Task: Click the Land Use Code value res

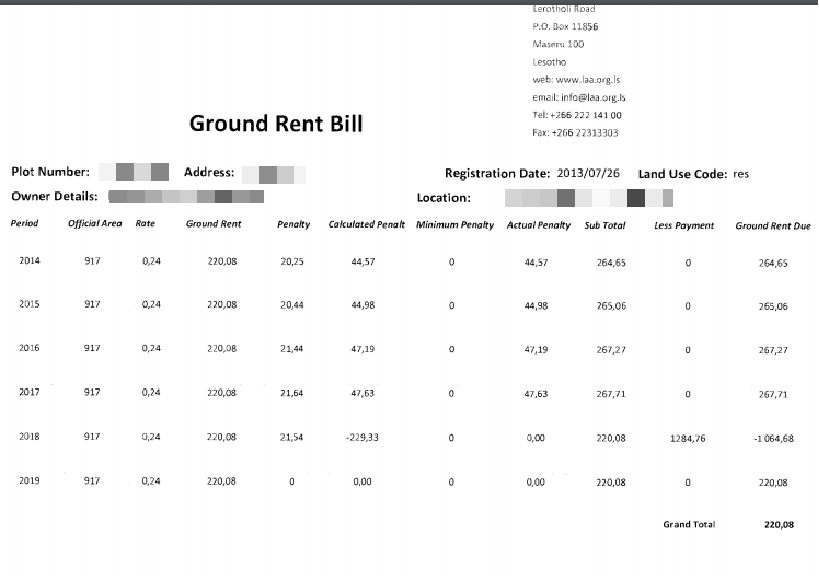Action: (740, 174)
